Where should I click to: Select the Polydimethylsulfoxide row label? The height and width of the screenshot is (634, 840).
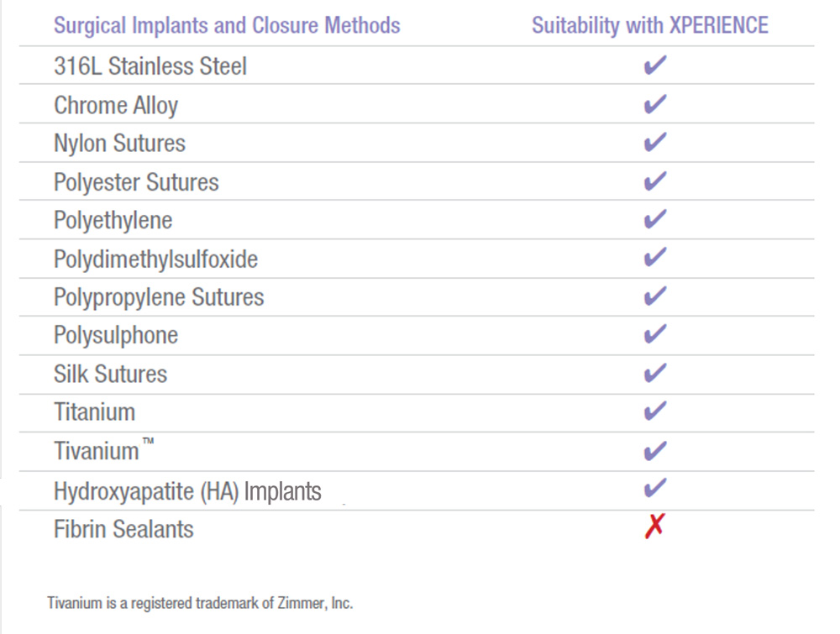click(x=156, y=259)
